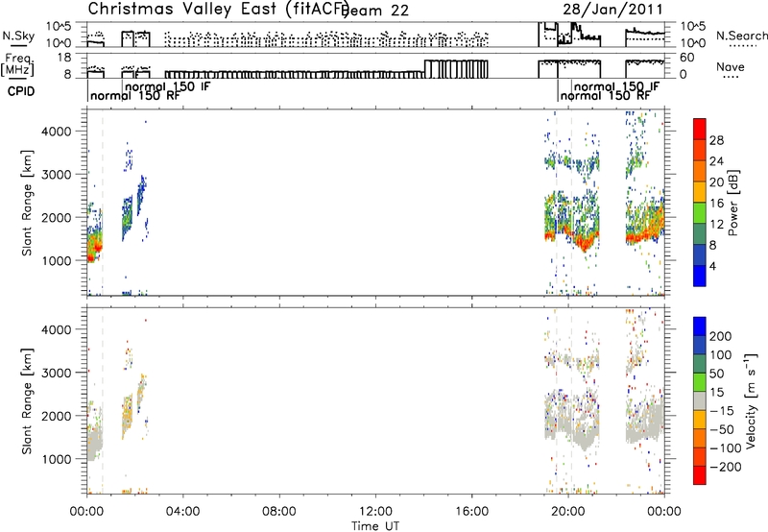Click the blue top segment of Velocity colorbar
This screenshot has height=532, width=768.
[700, 326]
